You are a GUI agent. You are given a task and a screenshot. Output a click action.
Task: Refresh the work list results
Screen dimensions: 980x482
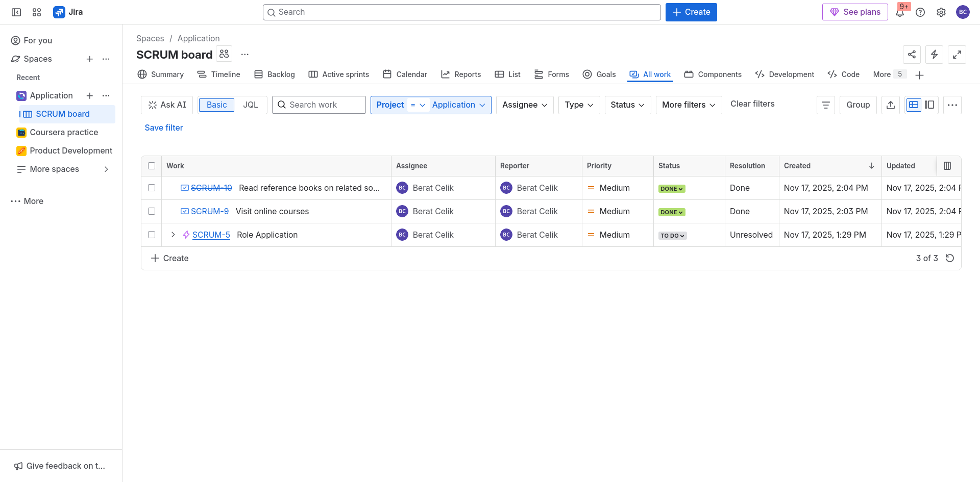pos(949,258)
